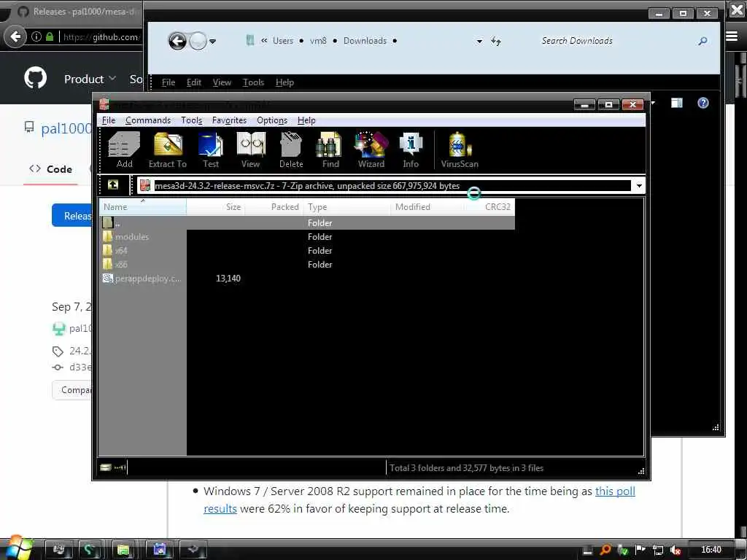Click the Explorer back arrow button

[177, 41]
